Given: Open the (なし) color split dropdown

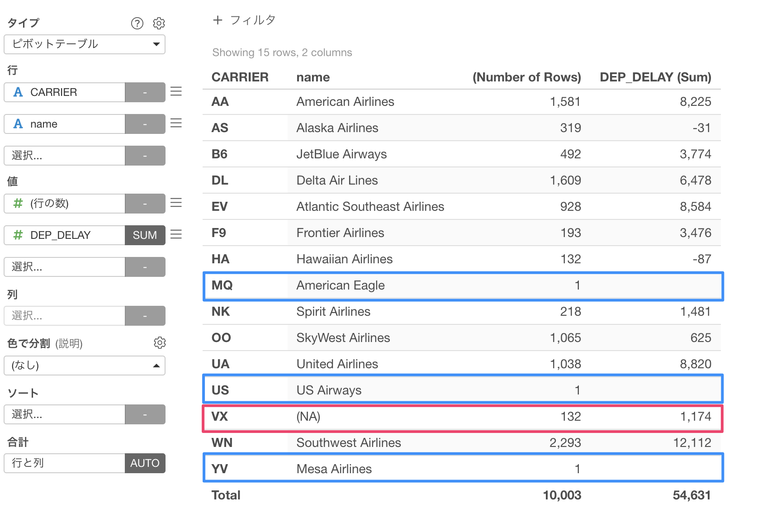Looking at the screenshot, I should coord(85,366).
